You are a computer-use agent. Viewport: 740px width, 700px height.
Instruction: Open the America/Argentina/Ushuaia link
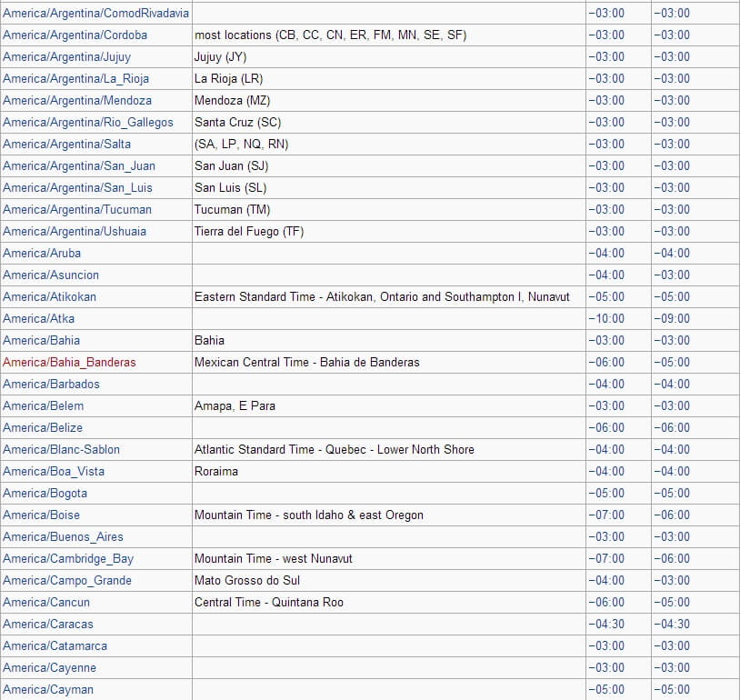(75, 231)
